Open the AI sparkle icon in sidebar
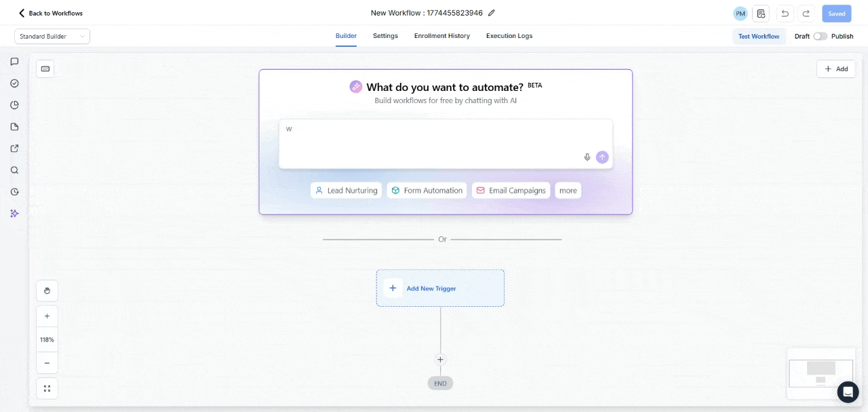This screenshot has height=412, width=868. 14,213
